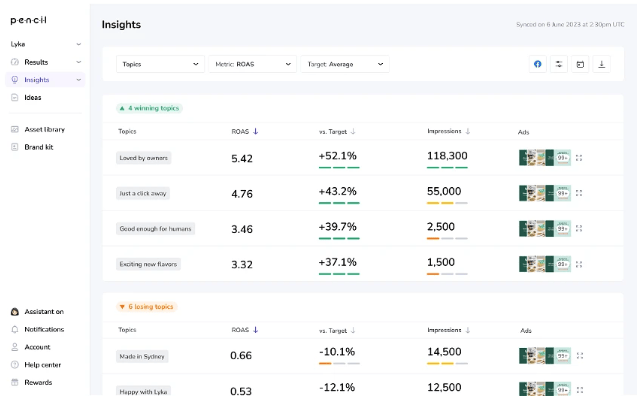Click the Account person icon
This screenshot has height=397, width=637.
click(15, 347)
